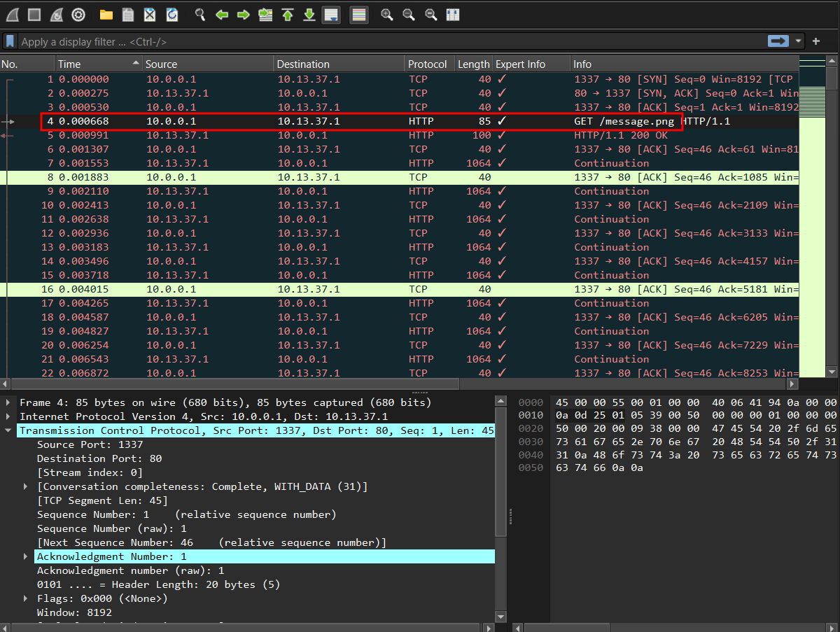Screen dimensions: 840x632
Task: Select Acknowledgment number (raw): 1 line
Action: 130,570
